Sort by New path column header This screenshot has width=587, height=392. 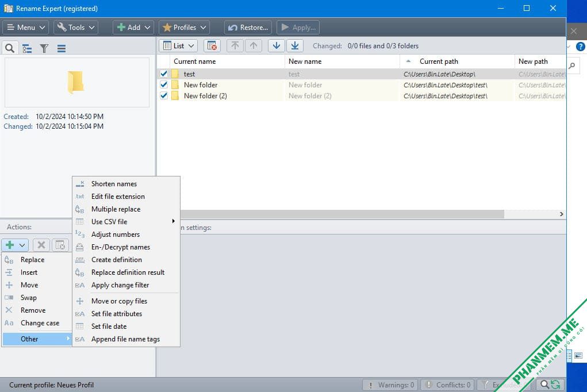(x=540, y=62)
